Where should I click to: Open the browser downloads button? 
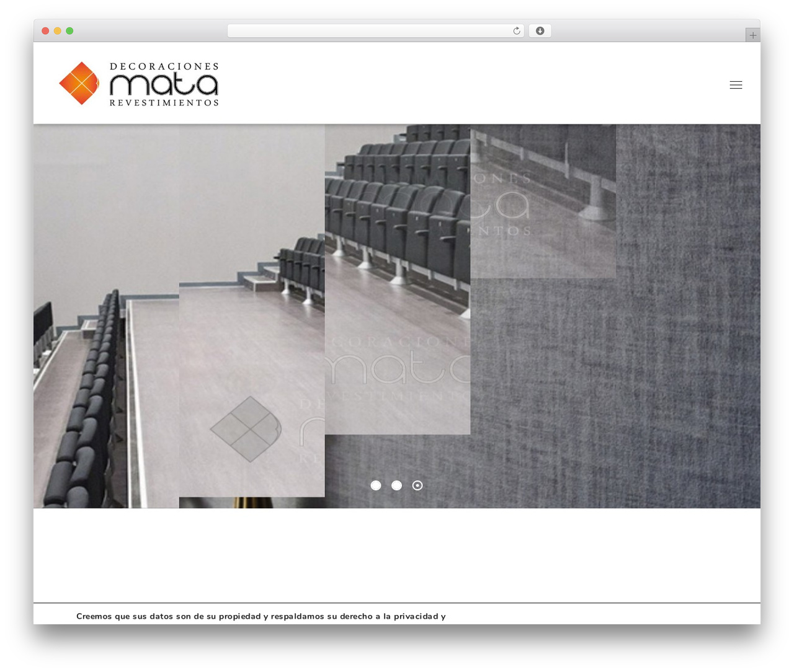click(x=540, y=31)
